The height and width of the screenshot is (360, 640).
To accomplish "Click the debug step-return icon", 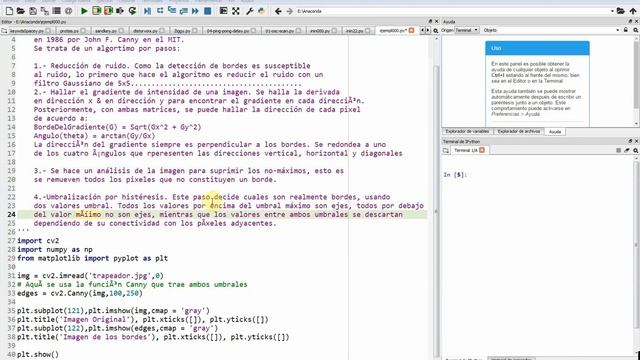I will point(183,11).
